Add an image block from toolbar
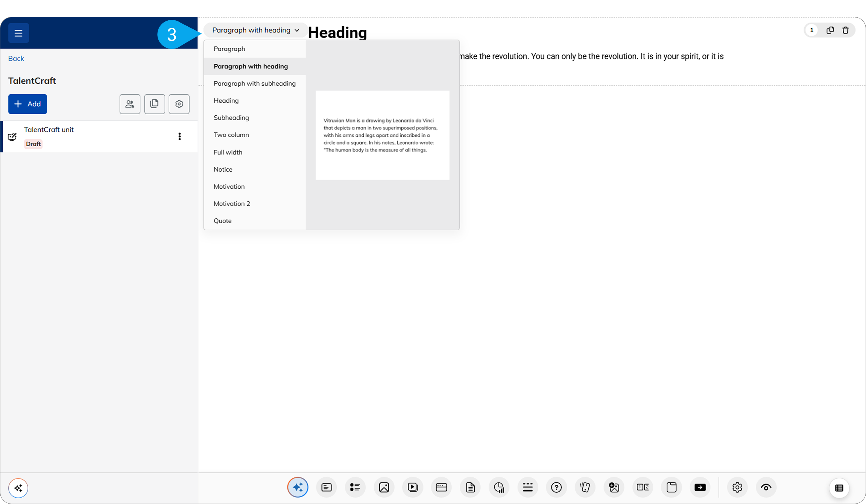The height and width of the screenshot is (504, 866). [x=384, y=487]
